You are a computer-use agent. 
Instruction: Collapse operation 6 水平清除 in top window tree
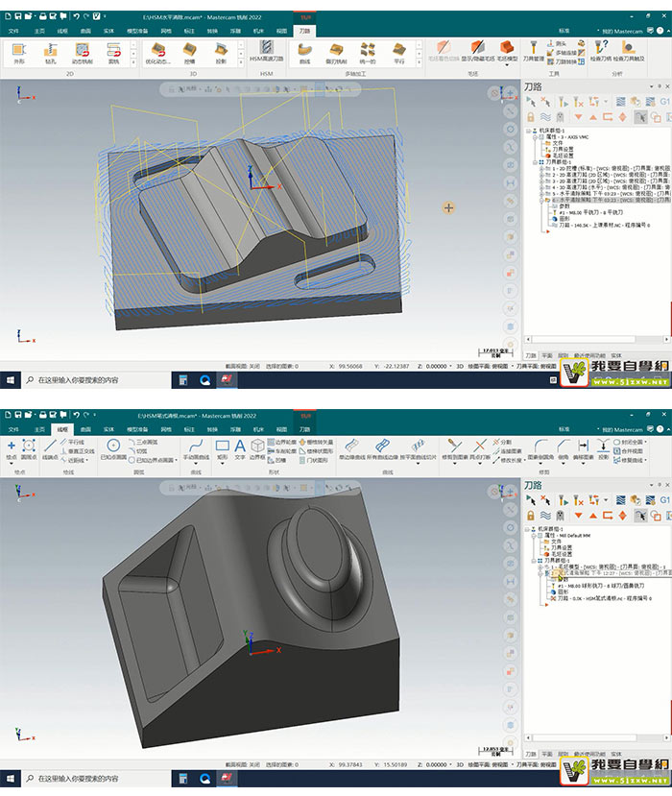[541, 200]
